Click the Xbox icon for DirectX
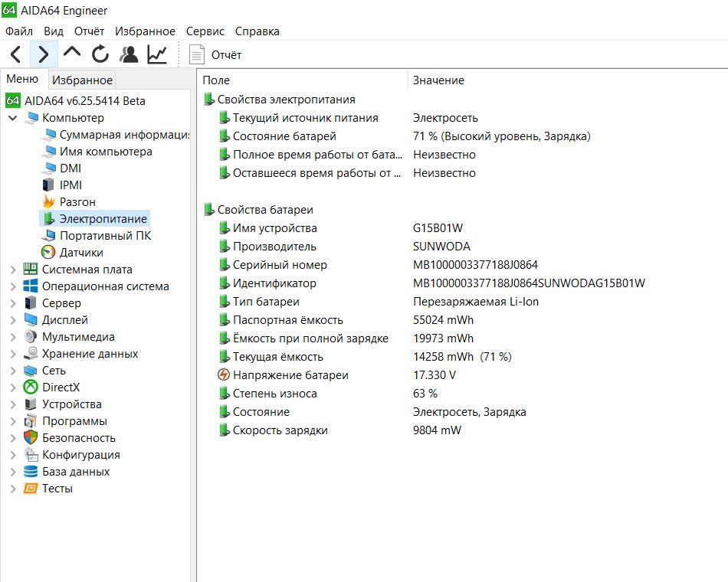728x582 pixels. point(30,387)
